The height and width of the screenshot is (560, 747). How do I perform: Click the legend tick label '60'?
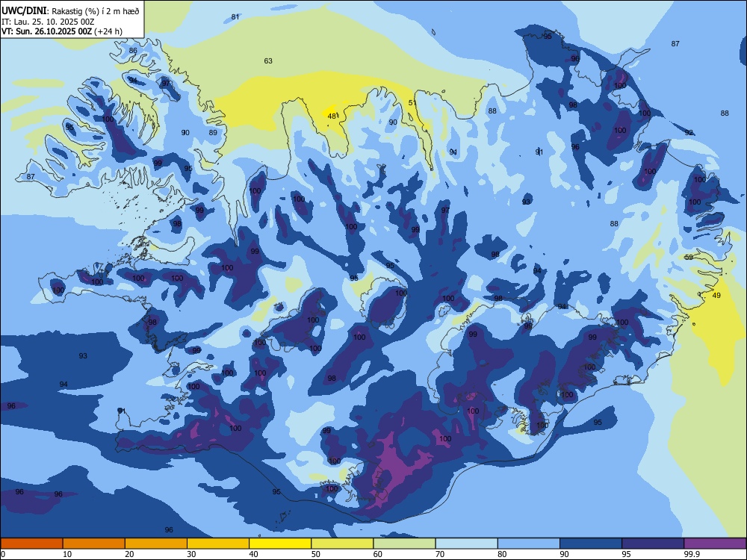tap(378, 554)
